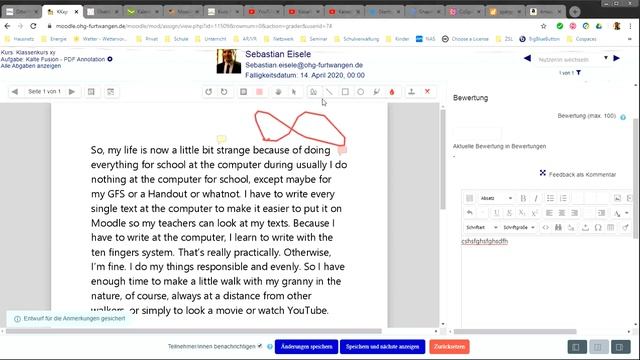Open comment search icon in annotation toolbar

(91, 92)
